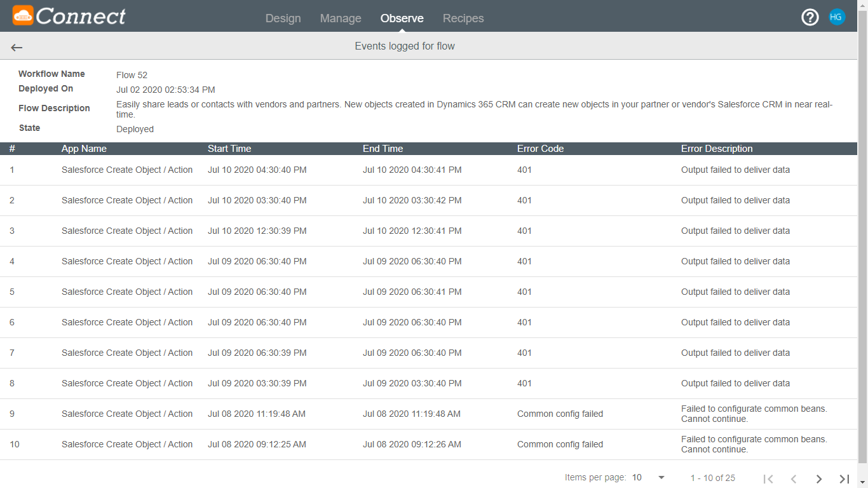The width and height of the screenshot is (868, 488).
Task: Click the App Name column header
Action: [x=84, y=149]
